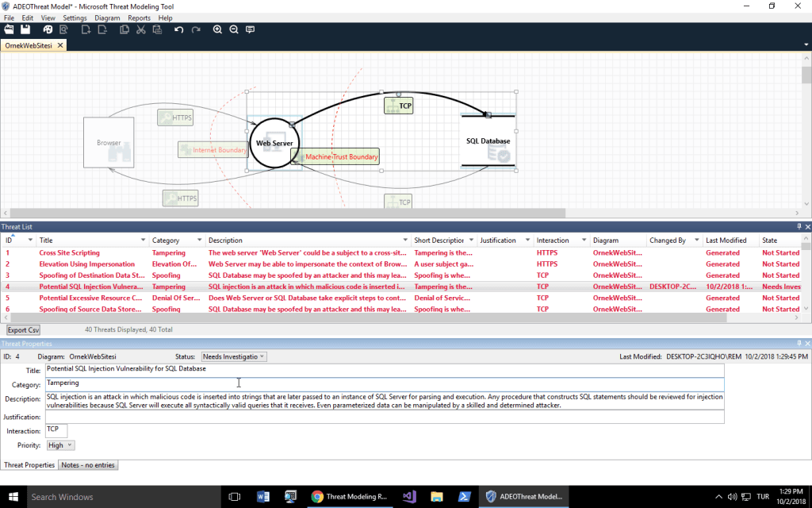Close the OrnekWebSitesi diagram tab
The image size is (812, 508).
coord(60,45)
